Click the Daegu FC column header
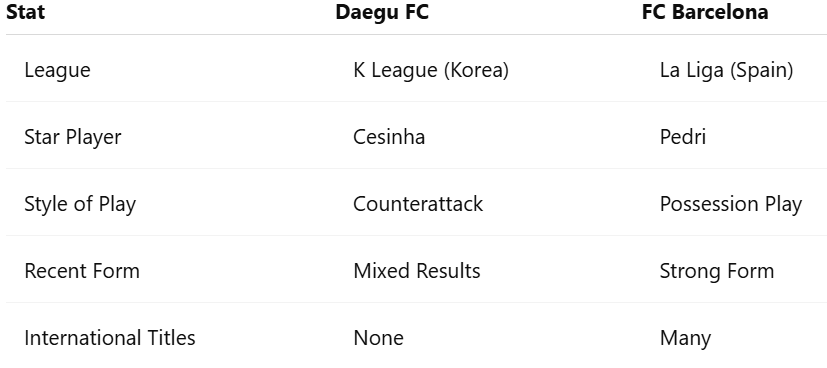 (x=382, y=12)
